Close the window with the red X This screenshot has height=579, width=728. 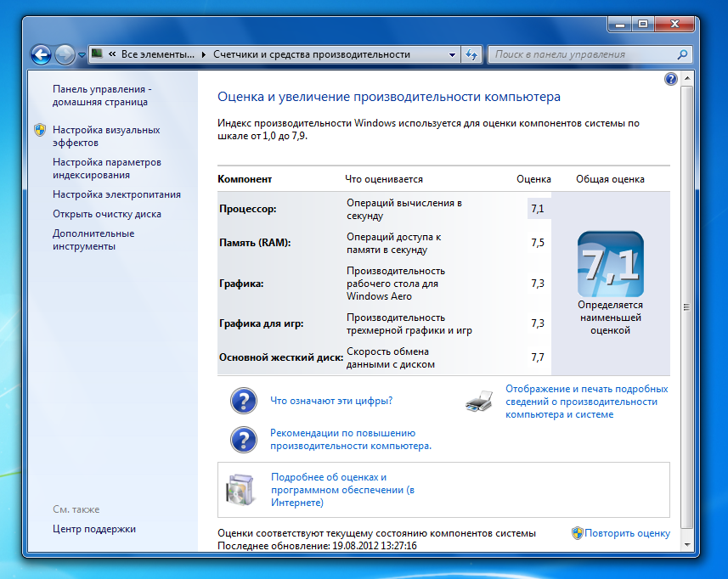pyautogui.click(x=674, y=24)
